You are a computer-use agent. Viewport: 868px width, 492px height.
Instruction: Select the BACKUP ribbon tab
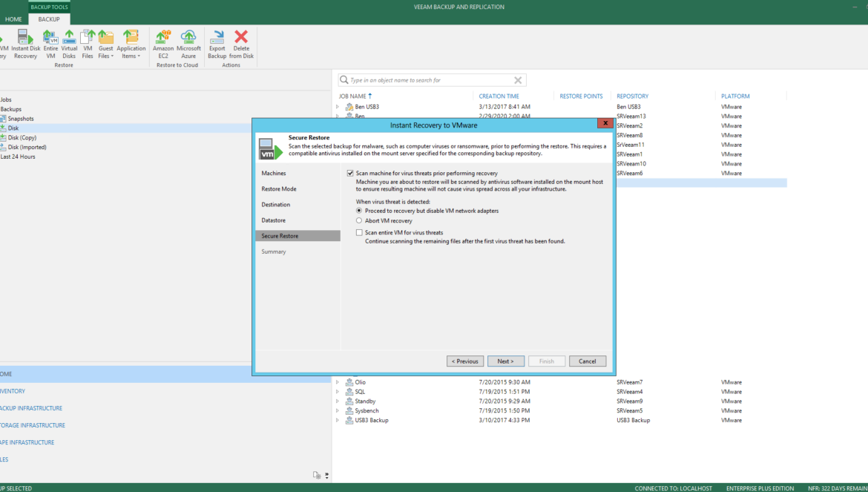coord(49,19)
